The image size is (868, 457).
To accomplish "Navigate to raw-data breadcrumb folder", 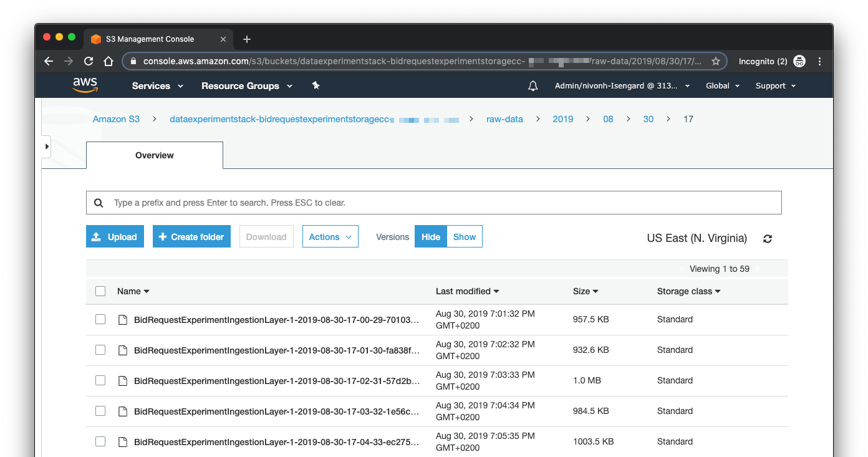I will 504,119.
